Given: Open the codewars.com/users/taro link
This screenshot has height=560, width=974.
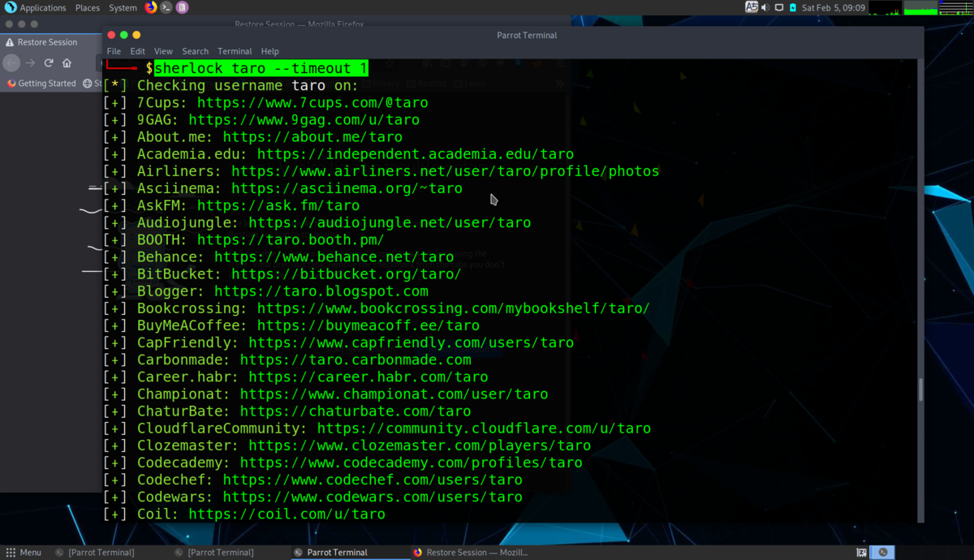Looking at the screenshot, I should pyautogui.click(x=373, y=497).
